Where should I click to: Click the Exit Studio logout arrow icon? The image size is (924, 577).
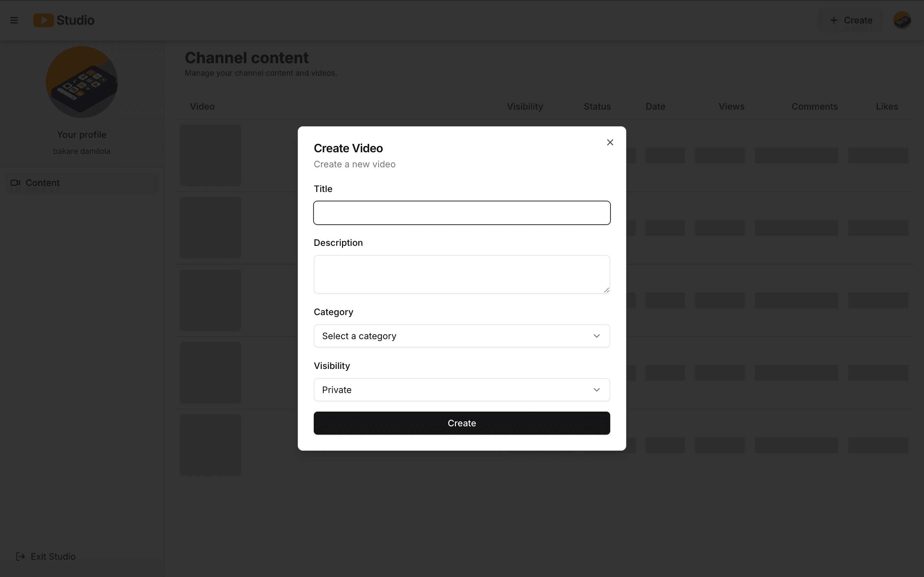(21, 556)
